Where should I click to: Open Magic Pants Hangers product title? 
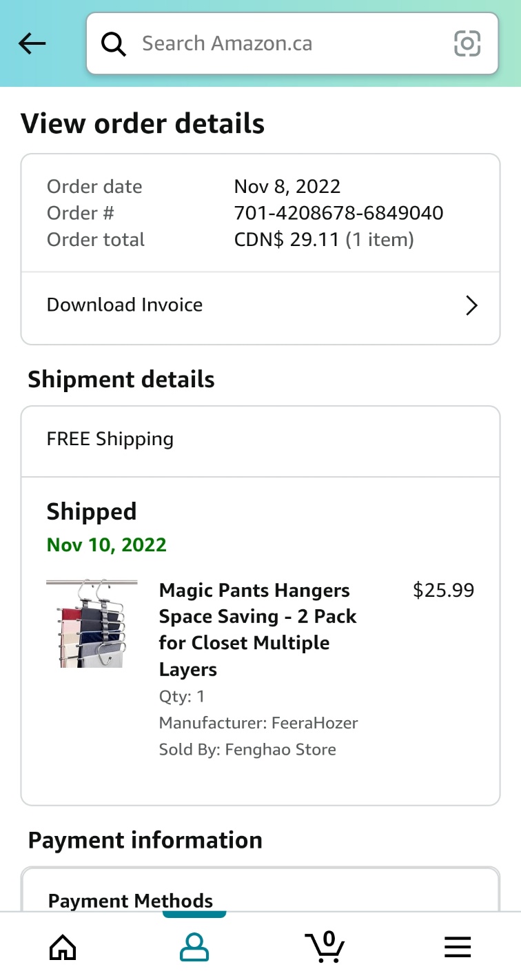[258, 630]
